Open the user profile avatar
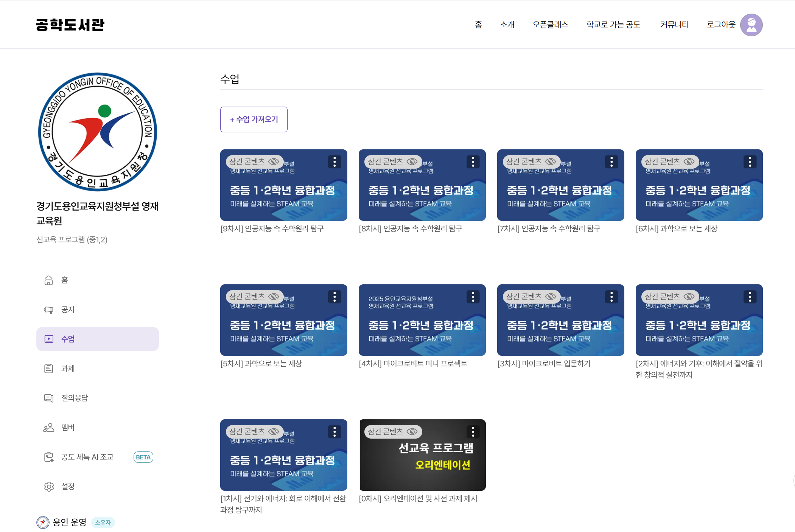The height and width of the screenshot is (532, 795). [x=751, y=25]
